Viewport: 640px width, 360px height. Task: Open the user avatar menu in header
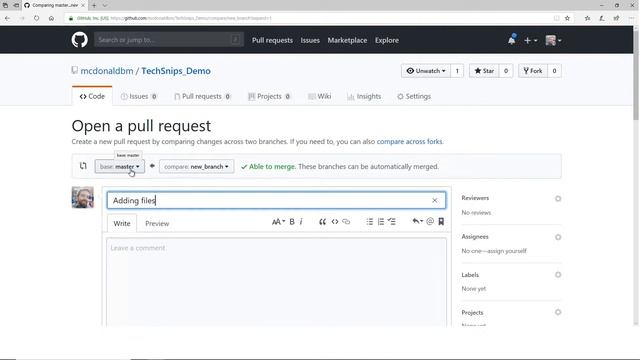pos(553,40)
